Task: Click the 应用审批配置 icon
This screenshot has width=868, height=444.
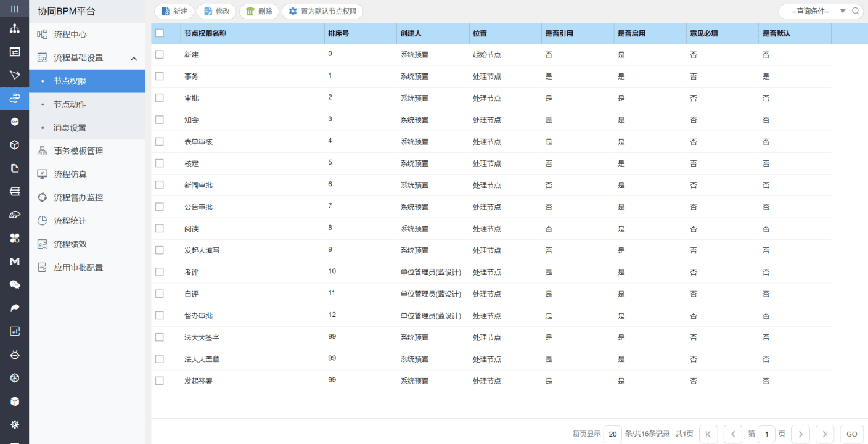Action: 43,268
